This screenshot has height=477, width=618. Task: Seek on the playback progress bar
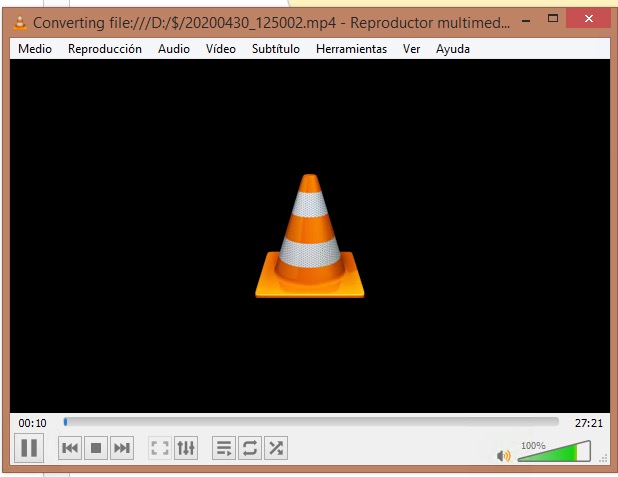coord(311,422)
